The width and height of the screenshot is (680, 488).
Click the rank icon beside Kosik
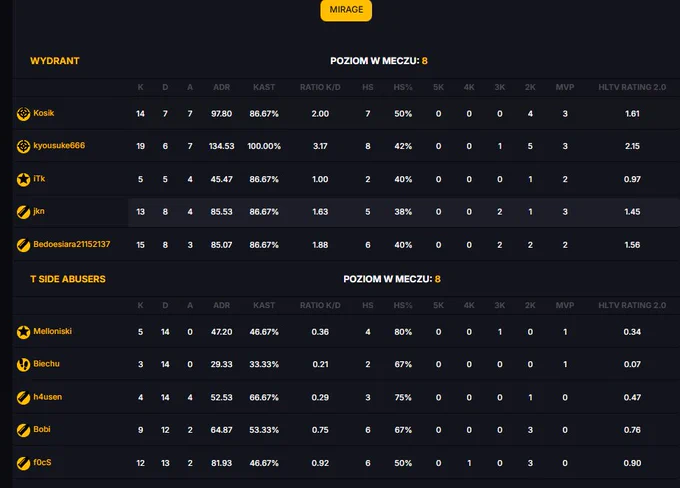[23, 114]
